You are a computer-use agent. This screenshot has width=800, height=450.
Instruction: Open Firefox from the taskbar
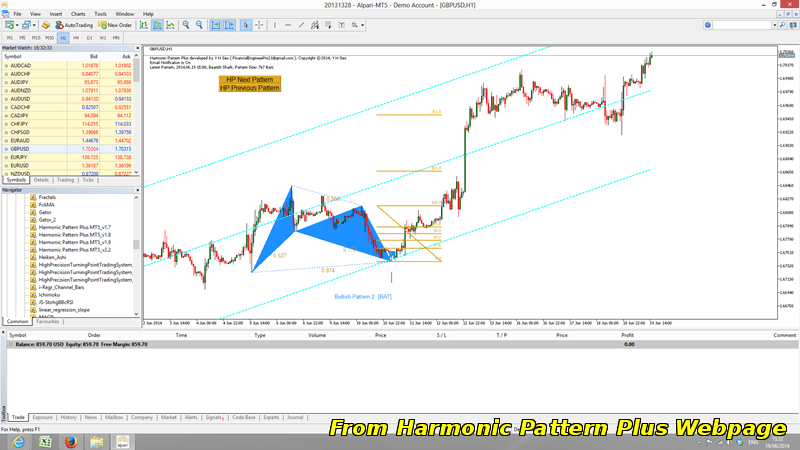tap(71, 442)
